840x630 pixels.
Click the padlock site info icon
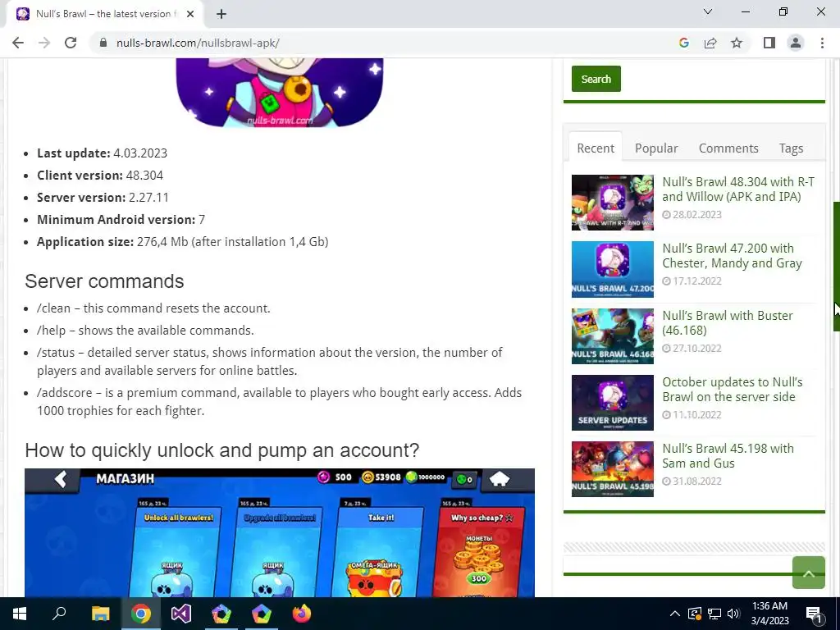103,43
